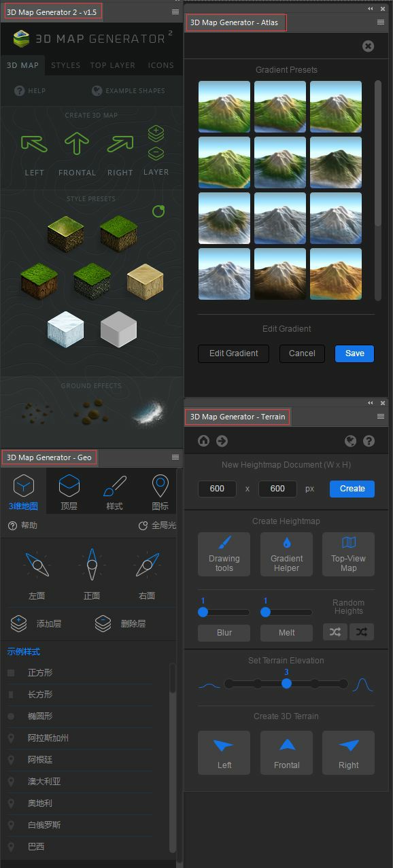
Task: Click the right random heights shuffle icon
Action: tap(362, 632)
